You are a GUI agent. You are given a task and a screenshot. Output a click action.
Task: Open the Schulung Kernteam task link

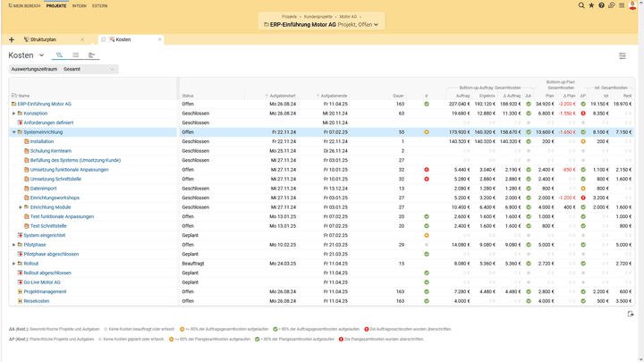click(x=51, y=151)
